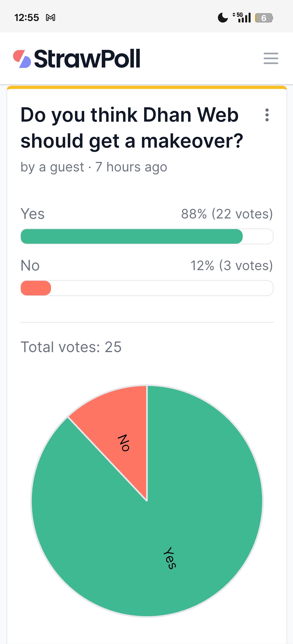Click the StrawPoll logo icon
The height and width of the screenshot is (644, 293).
22,59
